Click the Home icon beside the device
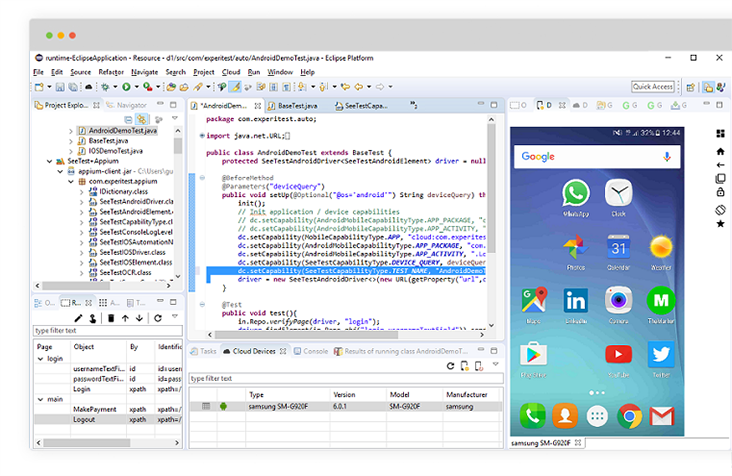 [720, 151]
